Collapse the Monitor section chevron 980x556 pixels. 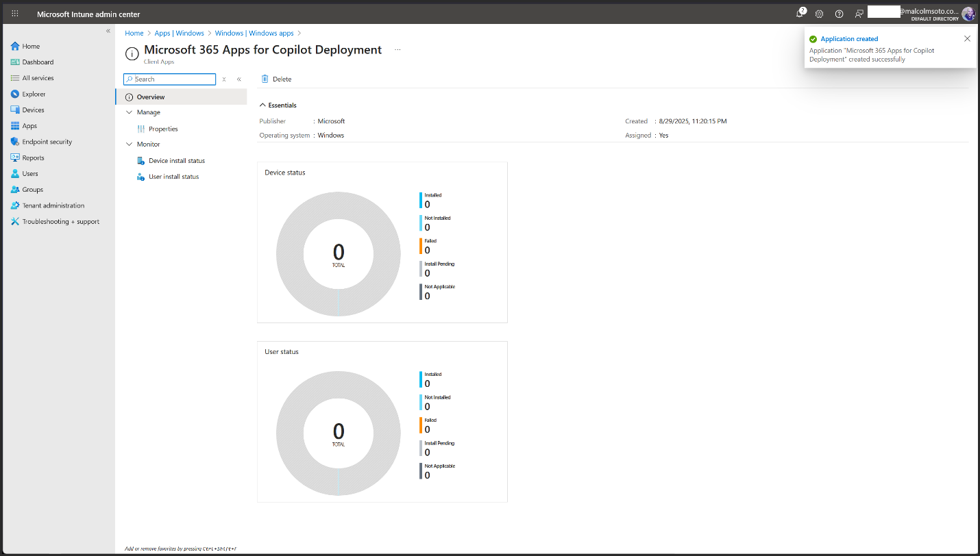point(130,144)
